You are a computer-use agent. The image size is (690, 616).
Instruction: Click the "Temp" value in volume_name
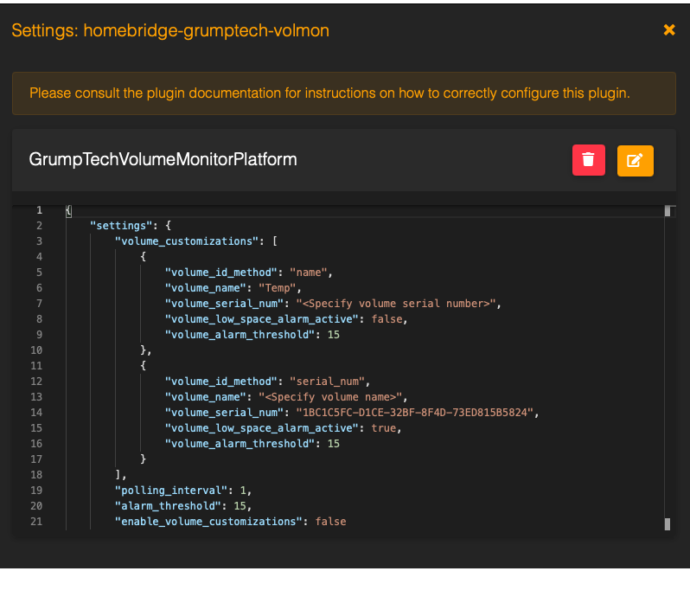click(x=278, y=288)
